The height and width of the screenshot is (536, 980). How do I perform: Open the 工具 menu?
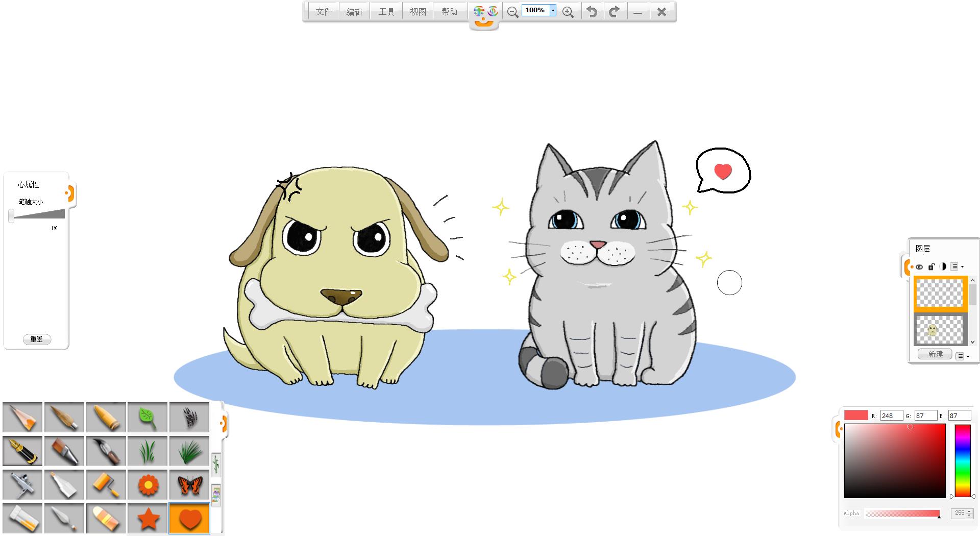386,12
